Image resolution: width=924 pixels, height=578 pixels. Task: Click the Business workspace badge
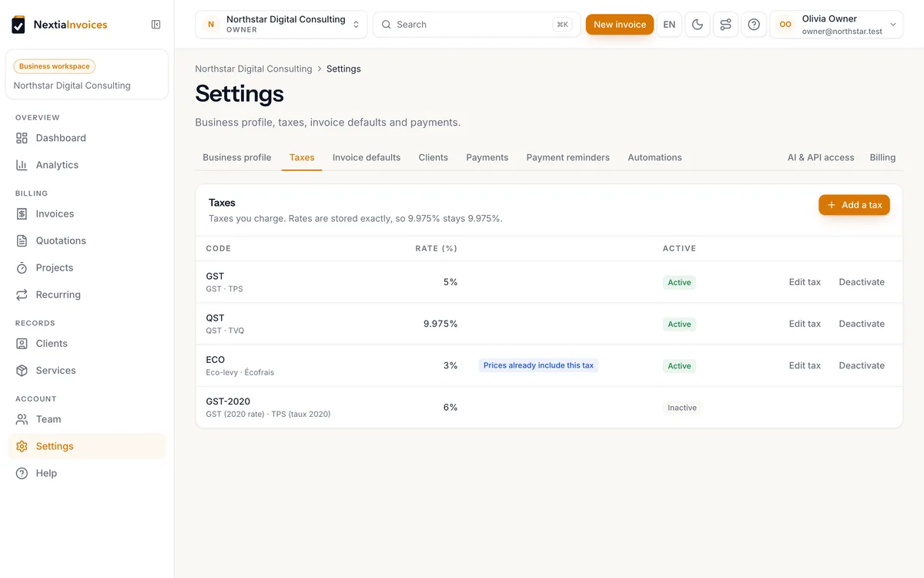coord(55,66)
